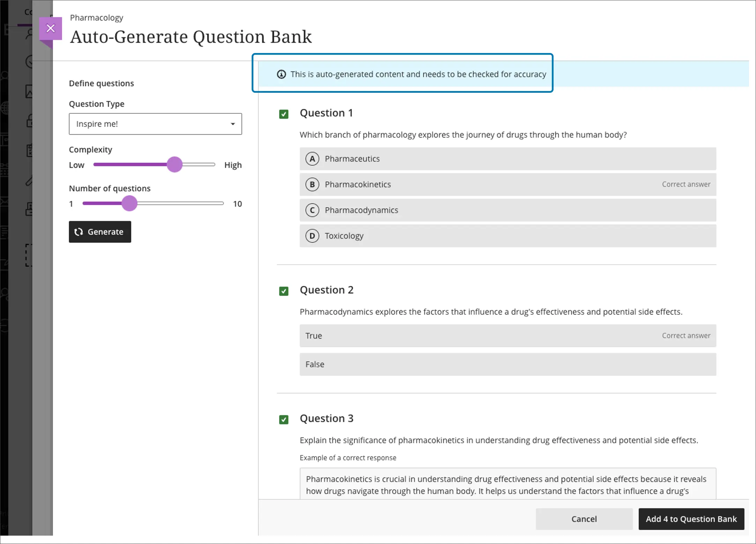
Task: Click the Complexity slider handle
Action: (x=175, y=165)
